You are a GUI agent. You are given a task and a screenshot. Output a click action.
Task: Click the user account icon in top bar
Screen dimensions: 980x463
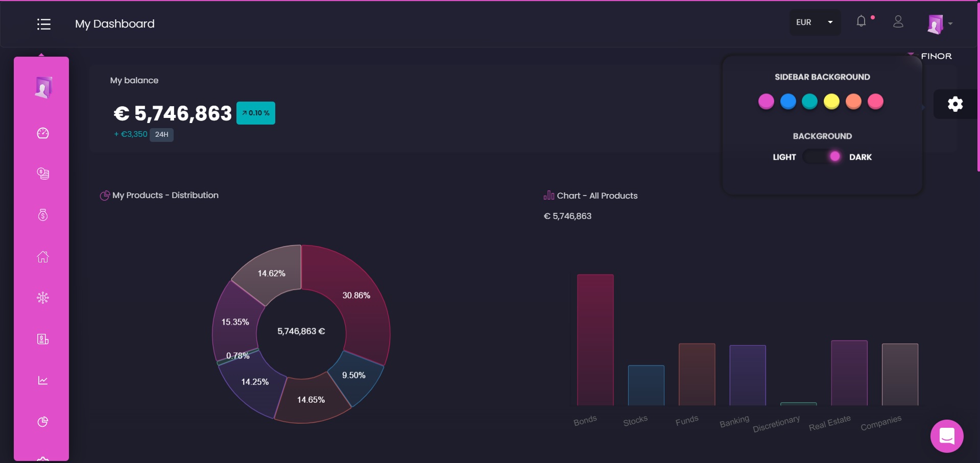pyautogui.click(x=898, y=22)
